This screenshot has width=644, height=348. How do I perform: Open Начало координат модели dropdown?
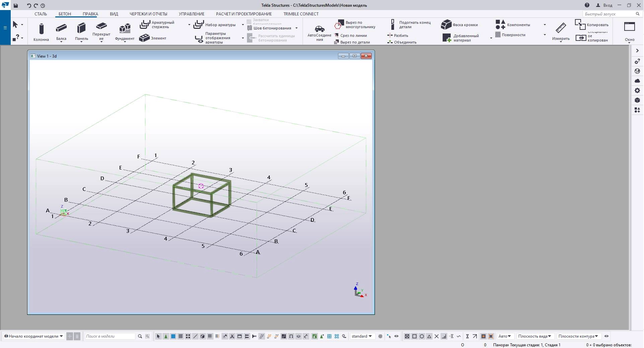(x=34, y=336)
